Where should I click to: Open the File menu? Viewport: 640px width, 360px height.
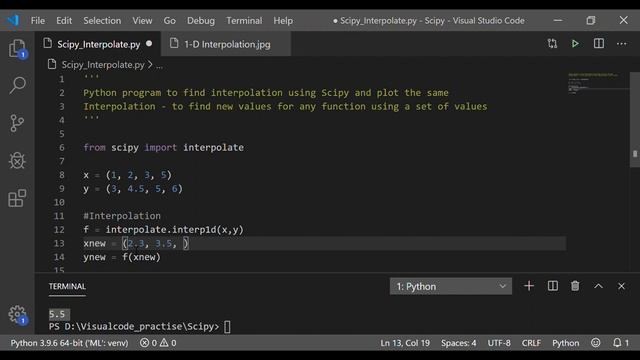[38, 20]
